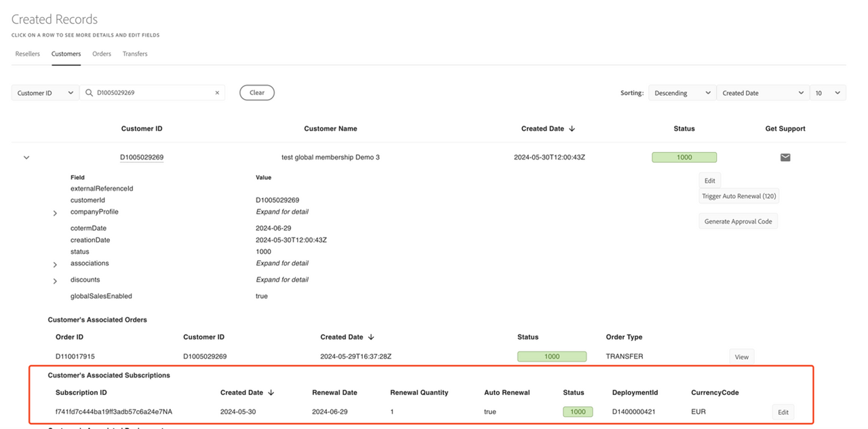This screenshot has width=868, height=429.
Task: Click the envelope Get Support icon
Action: coord(785,157)
